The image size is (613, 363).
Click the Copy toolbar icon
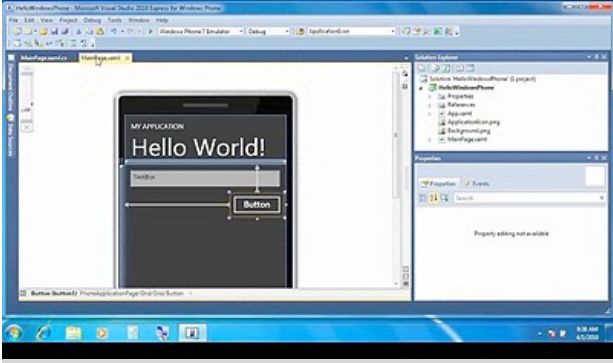89,31
